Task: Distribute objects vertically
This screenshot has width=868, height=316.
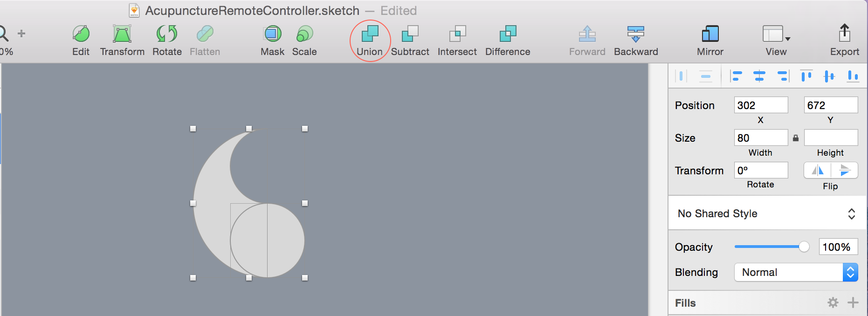Action: (706, 76)
